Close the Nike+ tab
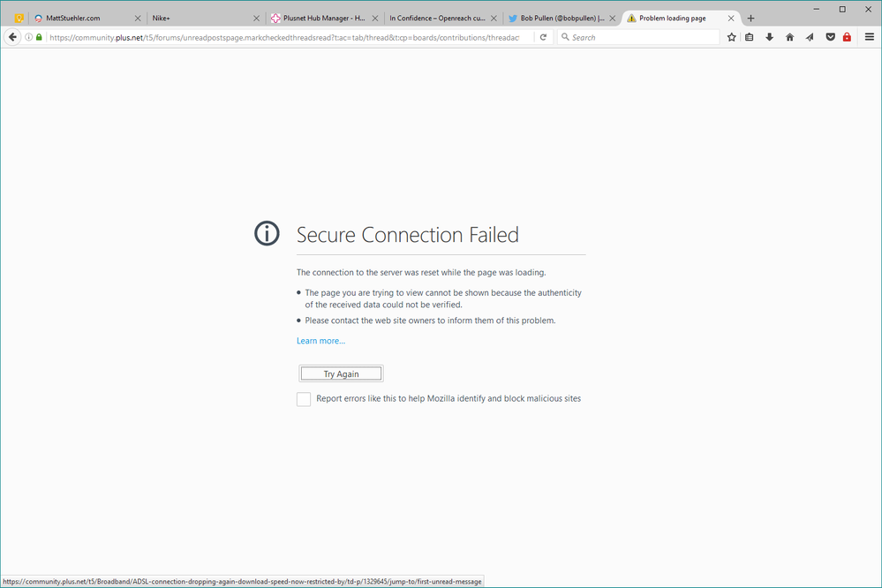Image resolution: width=882 pixels, height=588 pixels. [256, 18]
